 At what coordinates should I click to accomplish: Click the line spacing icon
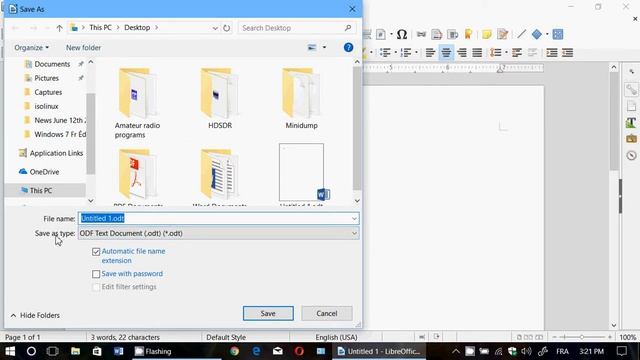[x=496, y=52]
